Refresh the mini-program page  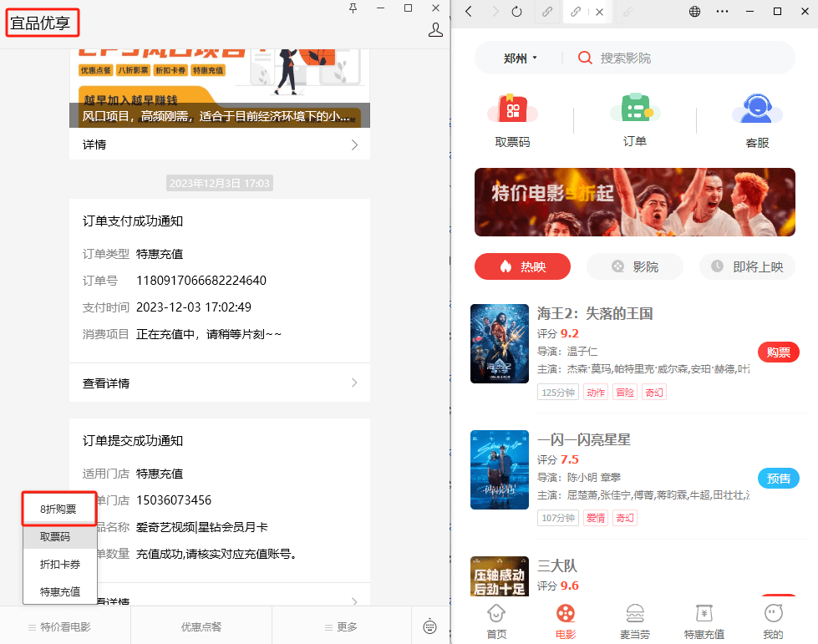pyautogui.click(x=516, y=12)
